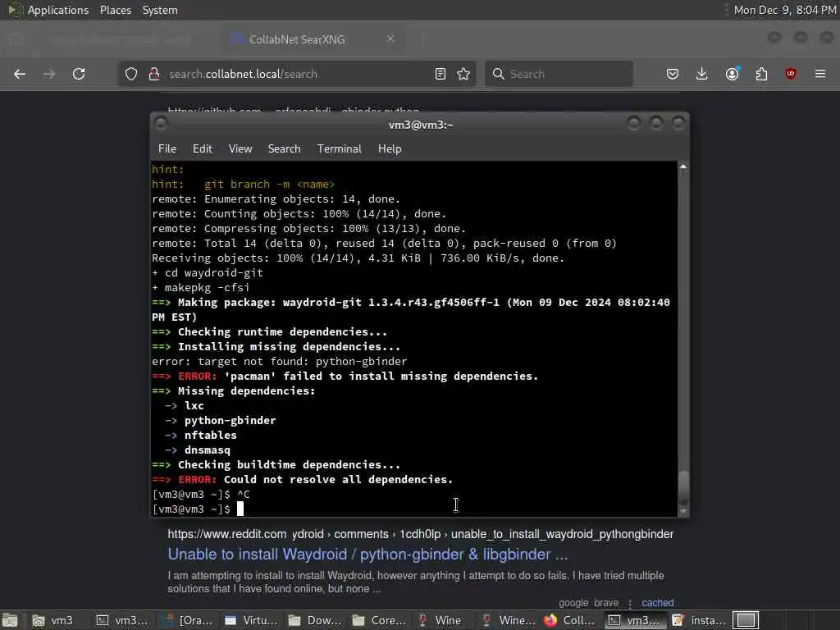
Task: Bookmark this page with the star icon
Action: click(463, 74)
